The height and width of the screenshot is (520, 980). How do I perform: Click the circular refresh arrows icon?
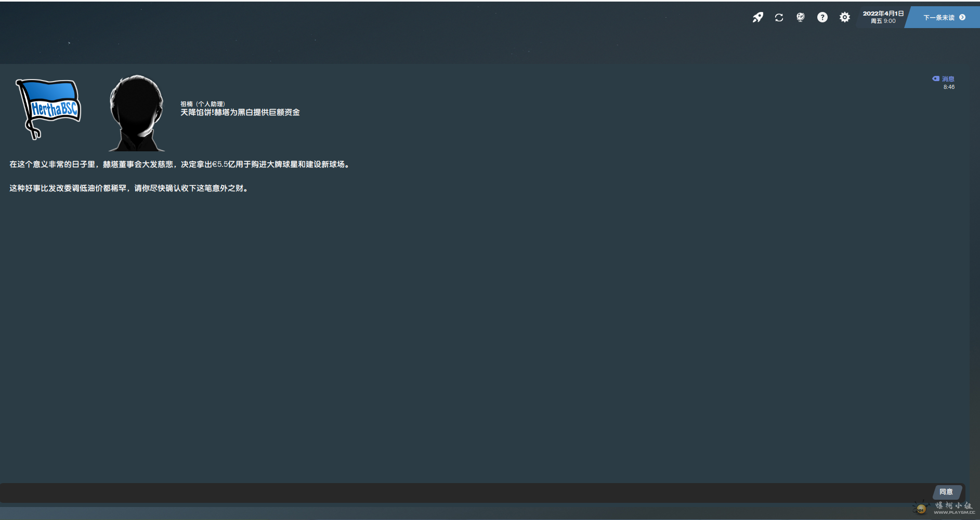[x=779, y=18]
